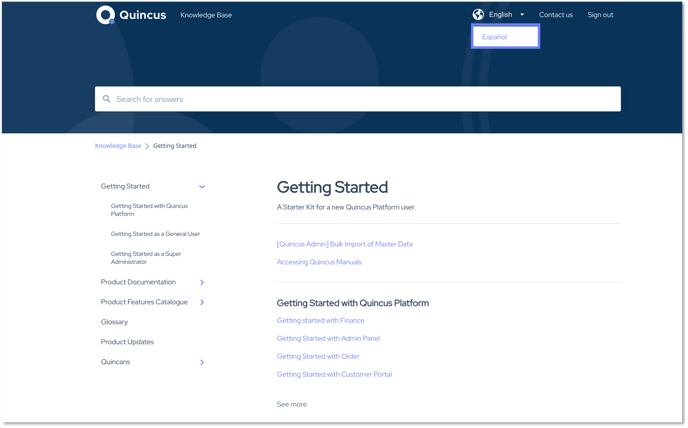The image size is (688, 428).
Task: Expand Product Documentation sidebar section
Action: 202,282
